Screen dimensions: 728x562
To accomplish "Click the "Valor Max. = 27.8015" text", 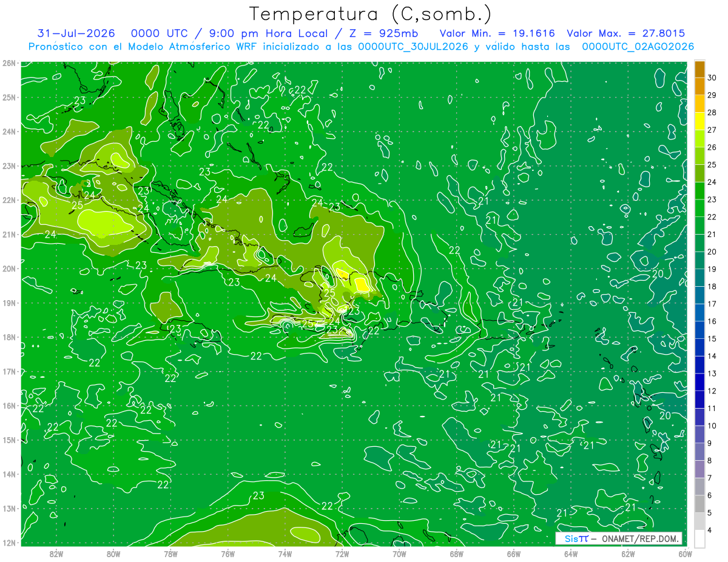I will point(627,33).
